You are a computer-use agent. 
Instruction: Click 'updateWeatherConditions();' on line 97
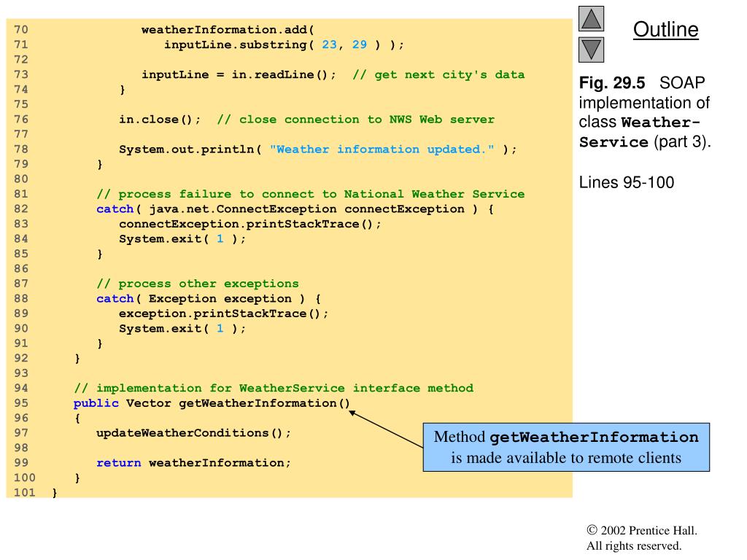point(194,433)
